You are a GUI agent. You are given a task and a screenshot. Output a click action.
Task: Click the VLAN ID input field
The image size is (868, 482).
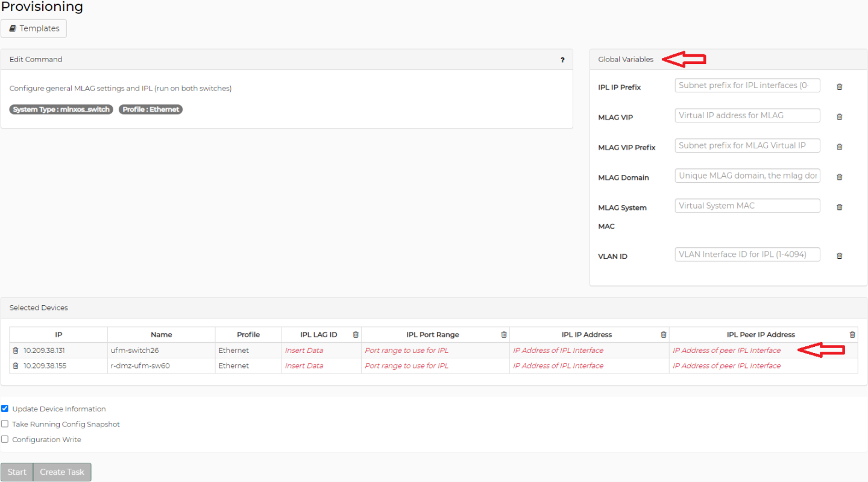coord(747,254)
